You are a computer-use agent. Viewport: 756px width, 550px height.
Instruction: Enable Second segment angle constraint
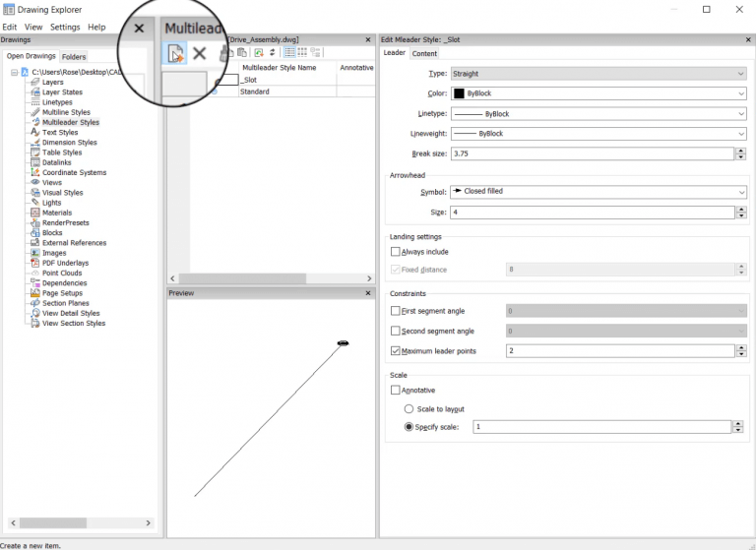(396, 332)
